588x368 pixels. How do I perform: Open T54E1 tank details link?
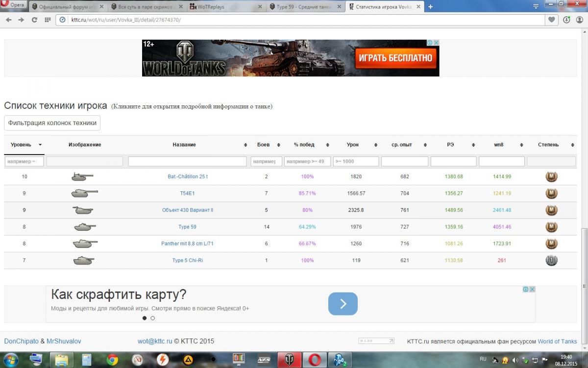coord(188,193)
